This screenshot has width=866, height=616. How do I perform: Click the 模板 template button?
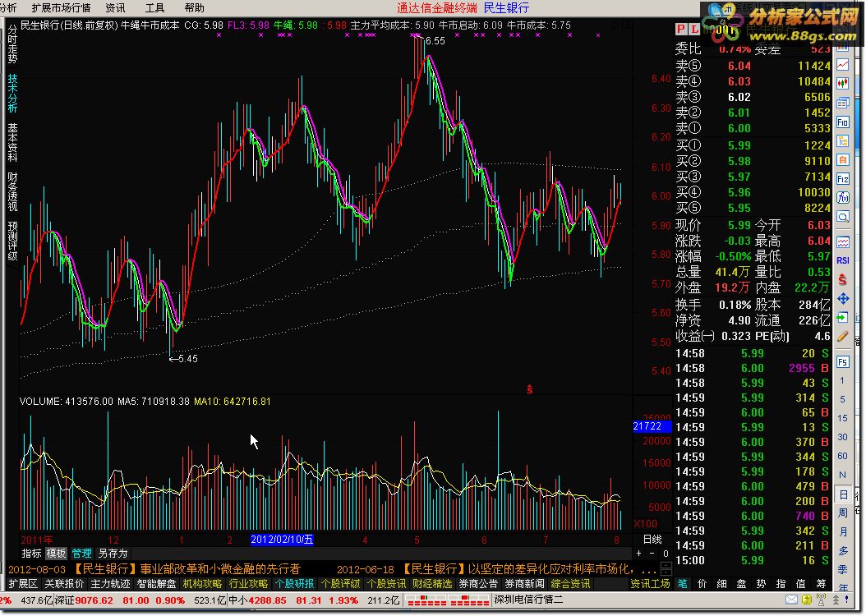(56, 553)
